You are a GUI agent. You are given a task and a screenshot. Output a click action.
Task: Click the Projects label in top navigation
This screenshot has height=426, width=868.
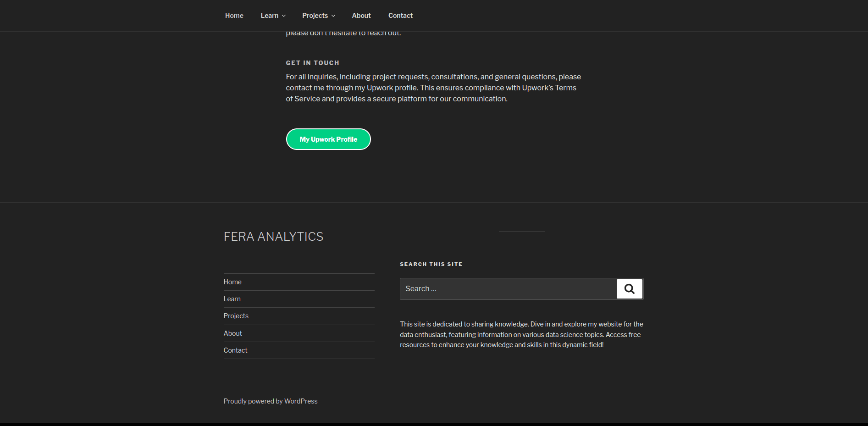315,16
